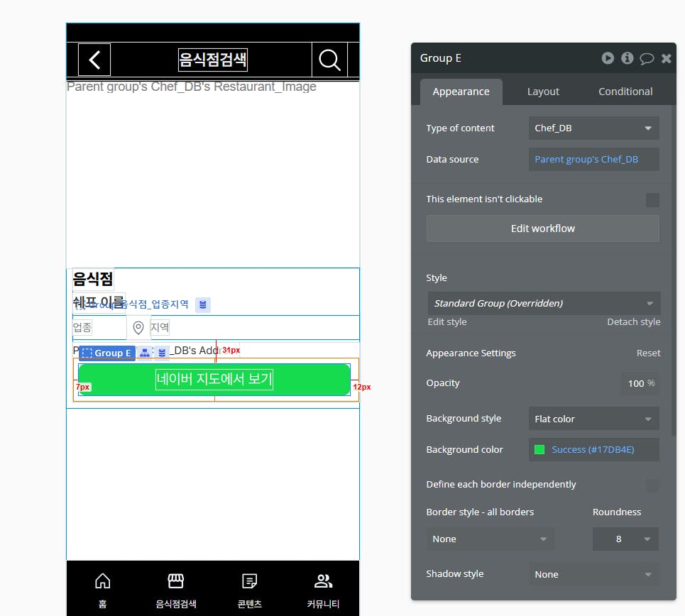Enable 'Define each border independently' checkbox

pyautogui.click(x=652, y=485)
